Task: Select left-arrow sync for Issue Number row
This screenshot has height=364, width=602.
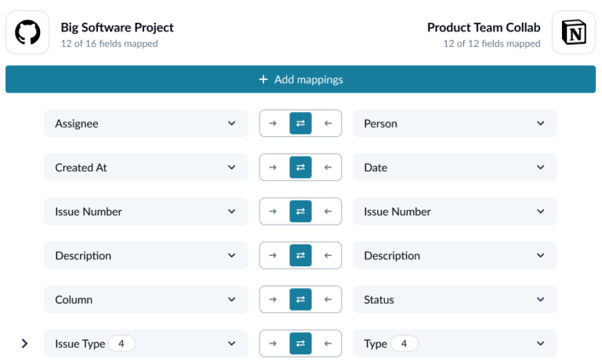Action: (328, 211)
